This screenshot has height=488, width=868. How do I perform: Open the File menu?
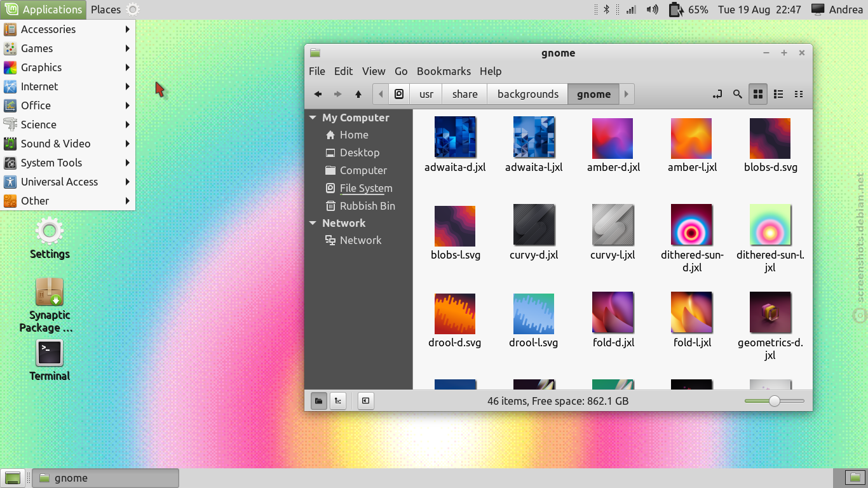pos(317,71)
